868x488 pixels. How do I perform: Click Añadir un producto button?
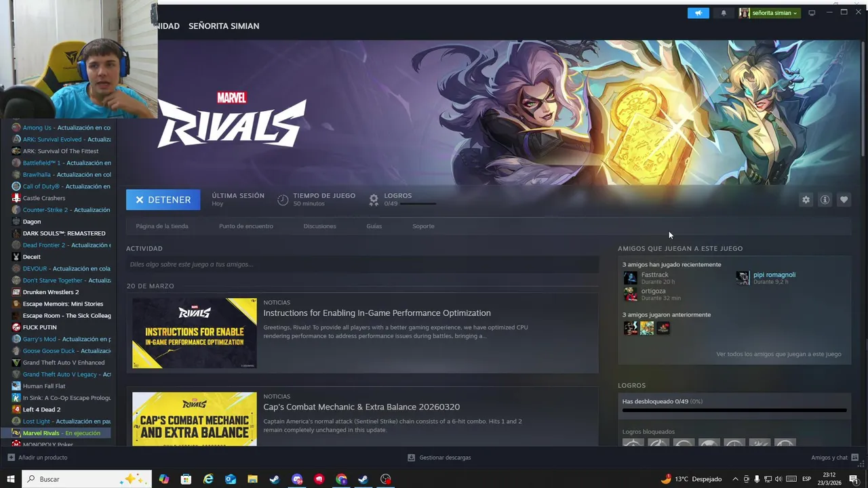tap(37, 457)
